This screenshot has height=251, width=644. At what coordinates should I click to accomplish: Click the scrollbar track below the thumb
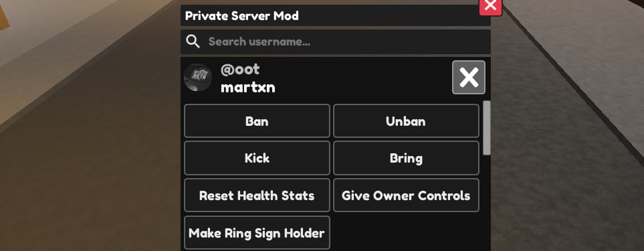point(487,203)
